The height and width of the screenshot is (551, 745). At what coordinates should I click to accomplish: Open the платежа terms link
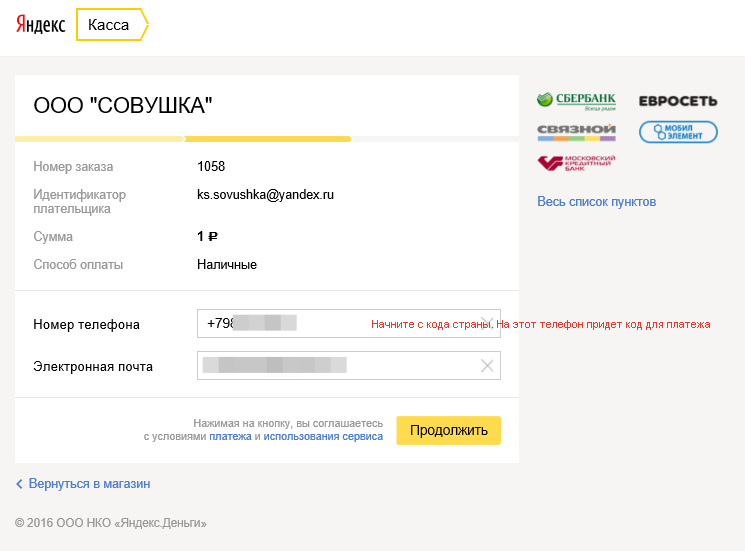pos(230,437)
